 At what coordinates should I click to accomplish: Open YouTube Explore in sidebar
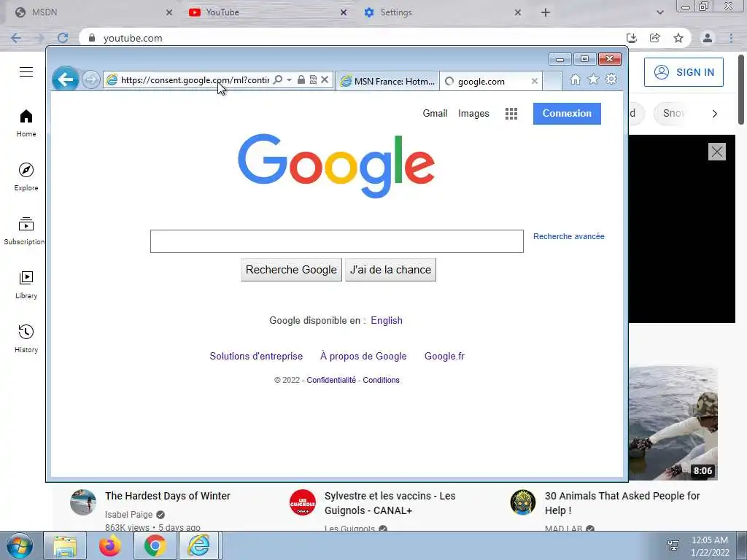(x=26, y=177)
